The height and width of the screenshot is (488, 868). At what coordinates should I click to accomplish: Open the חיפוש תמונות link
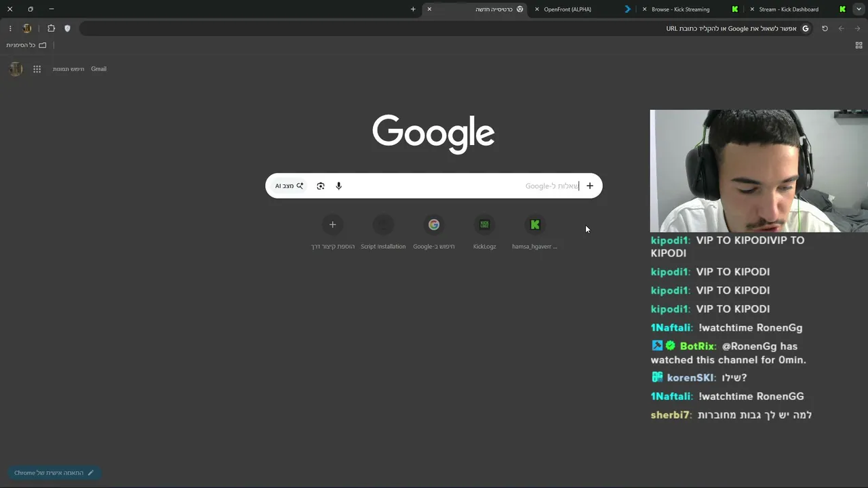pyautogui.click(x=68, y=69)
